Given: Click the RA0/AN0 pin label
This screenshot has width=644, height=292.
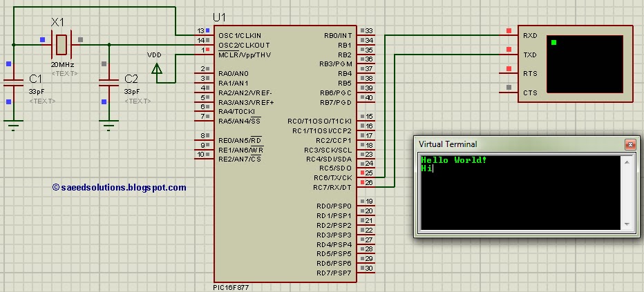Looking at the screenshot, I should (234, 74).
